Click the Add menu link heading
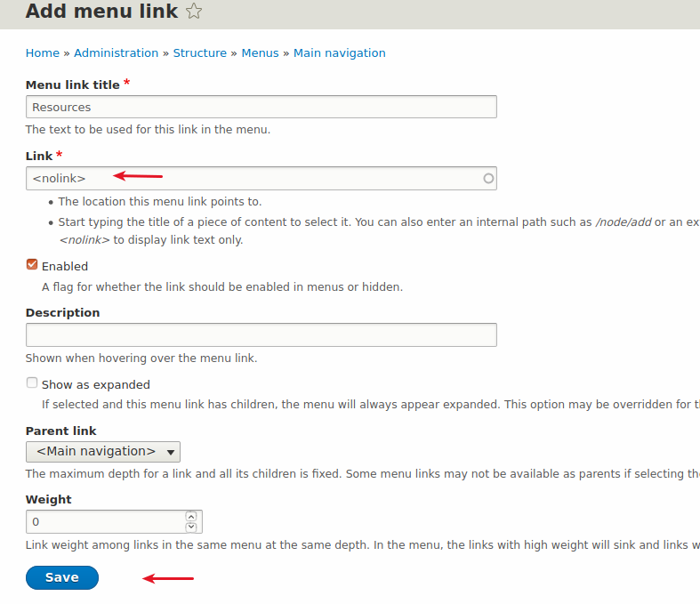 [101, 12]
